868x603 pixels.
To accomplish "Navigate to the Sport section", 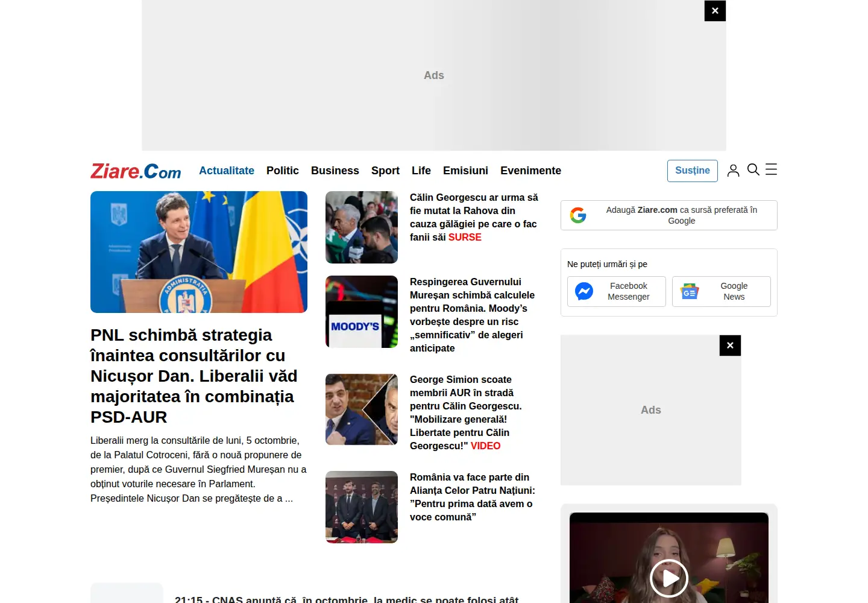I will point(385,171).
